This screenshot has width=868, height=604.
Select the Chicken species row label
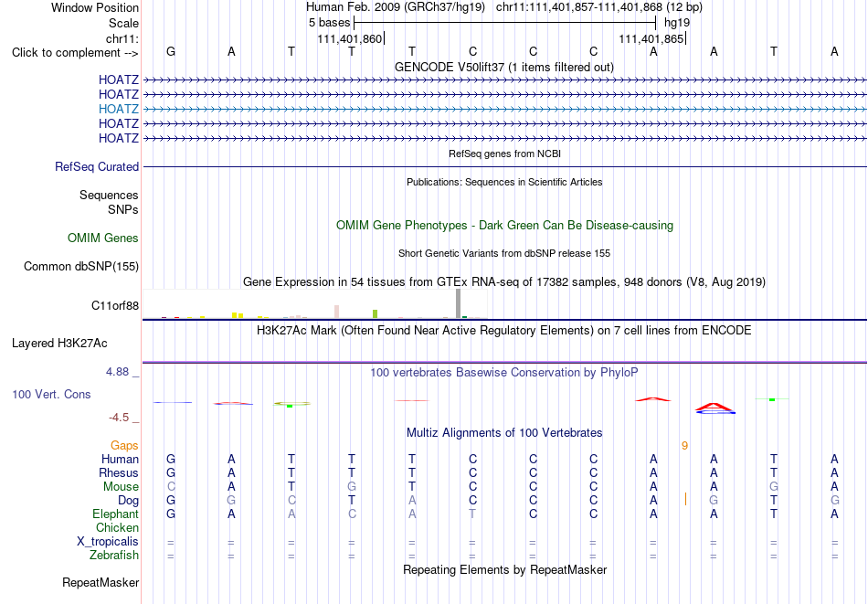coord(117,527)
